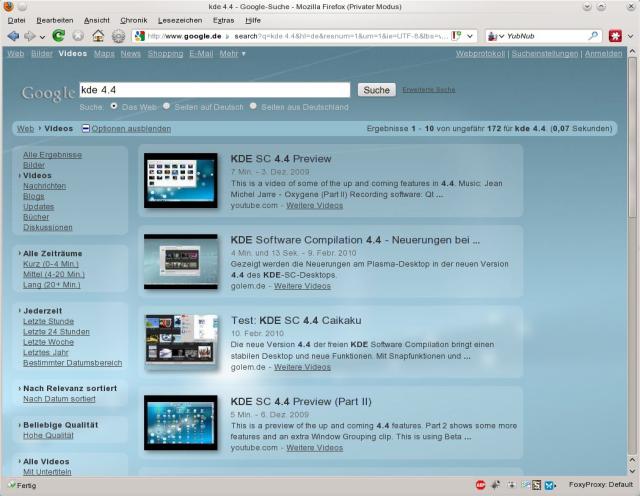Open the Hilfe menu

click(x=253, y=20)
